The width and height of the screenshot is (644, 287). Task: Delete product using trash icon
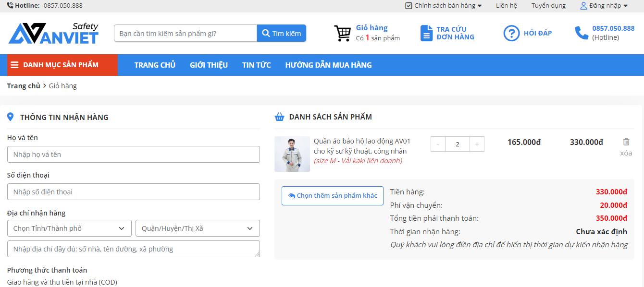click(x=626, y=142)
